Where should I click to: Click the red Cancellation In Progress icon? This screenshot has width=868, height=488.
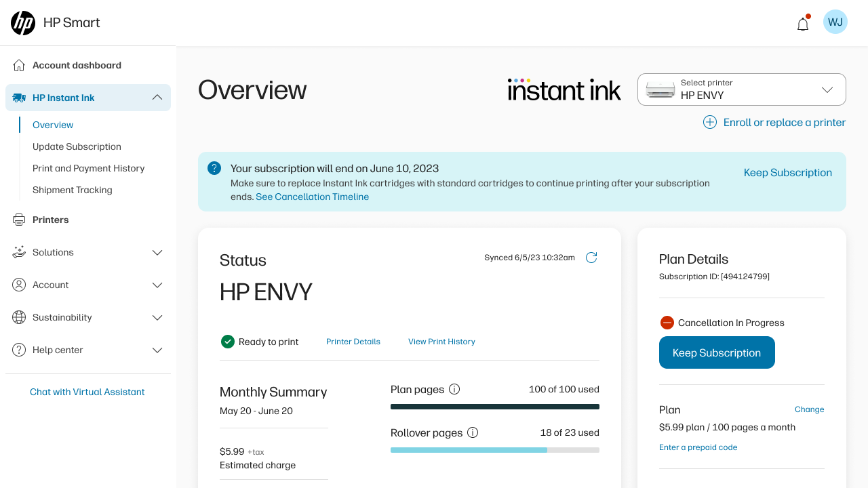[x=667, y=323]
